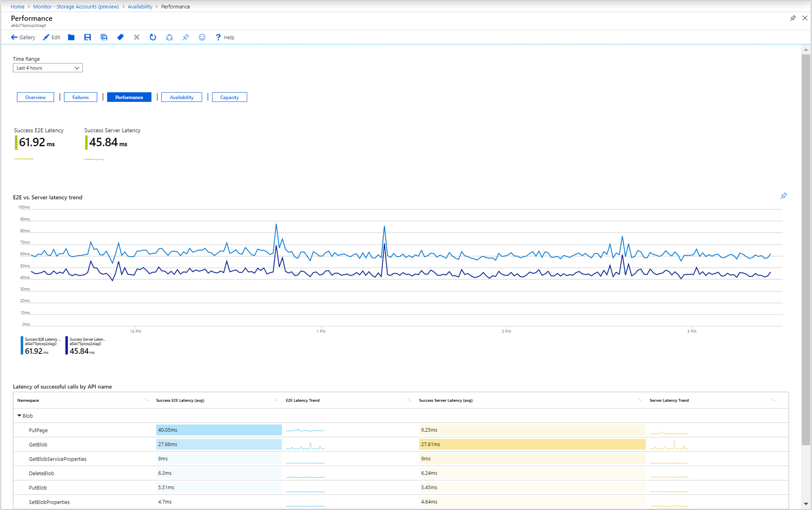Image resolution: width=812 pixels, height=510 pixels.
Task: Expand the Time Range dropdown
Action: coord(47,68)
